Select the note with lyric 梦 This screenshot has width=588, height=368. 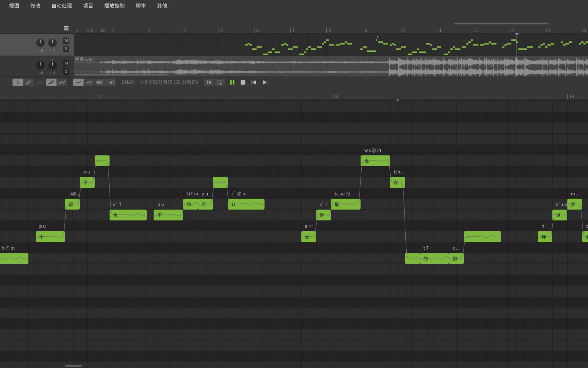pos(574,204)
